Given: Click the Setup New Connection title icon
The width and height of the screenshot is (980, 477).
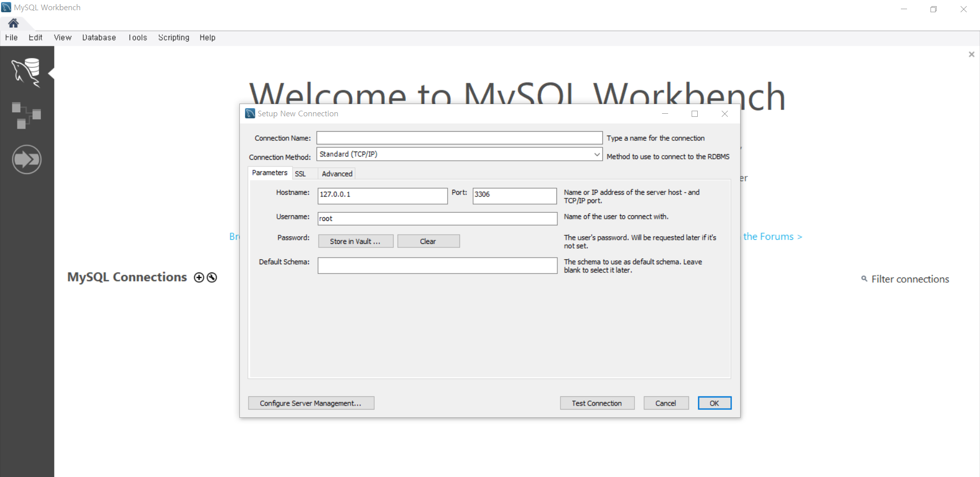Looking at the screenshot, I should (x=250, y=113).
